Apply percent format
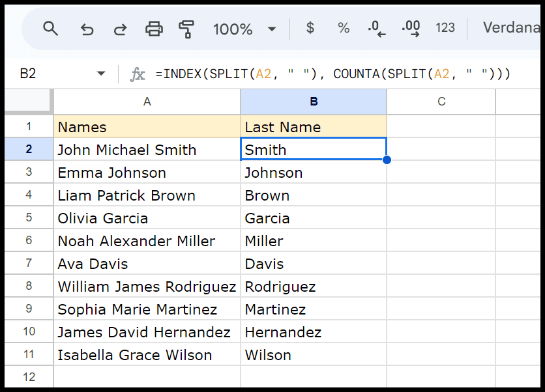545x392 pixels. point(344,28)
